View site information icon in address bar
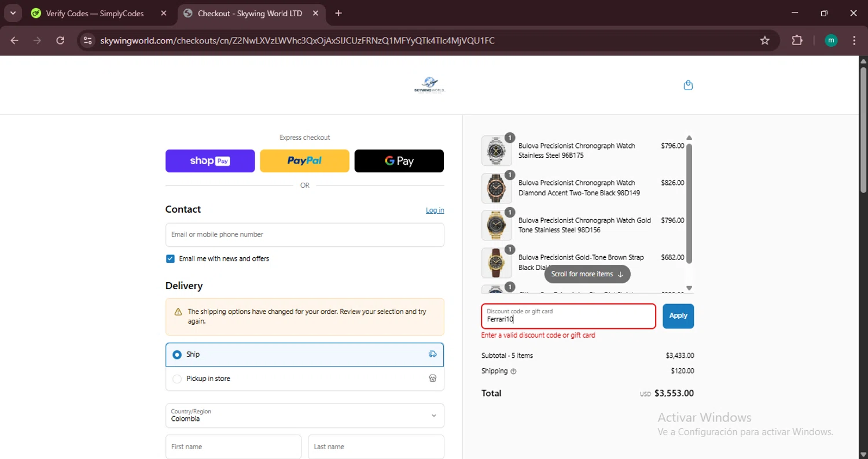Viewport: 868px width, 459px height. point(87,40)
